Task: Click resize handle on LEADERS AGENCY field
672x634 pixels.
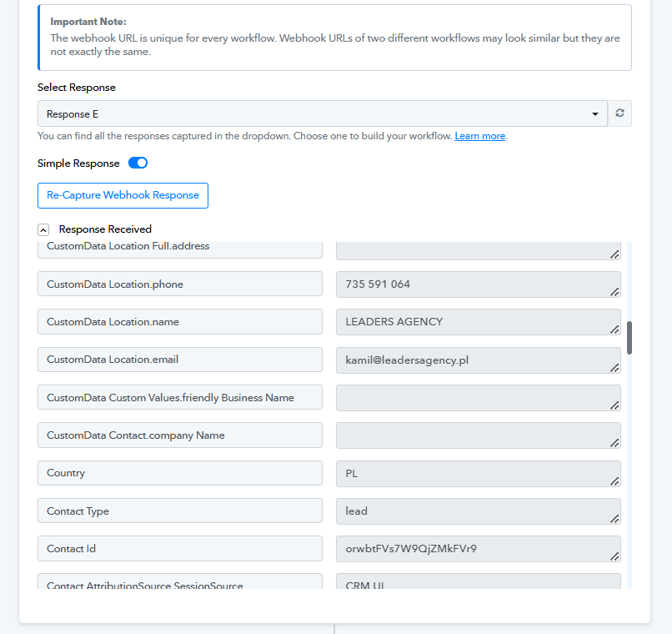Action: tap(614, 330)
